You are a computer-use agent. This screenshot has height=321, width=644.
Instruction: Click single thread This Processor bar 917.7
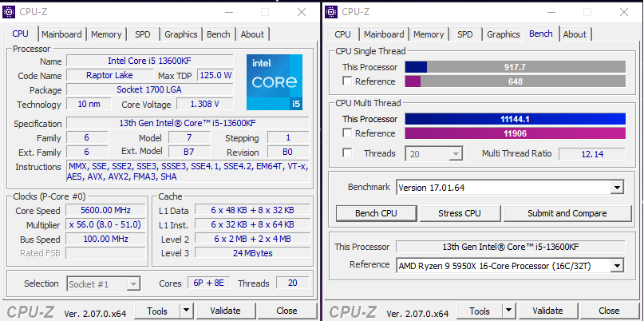click(516, 67)
